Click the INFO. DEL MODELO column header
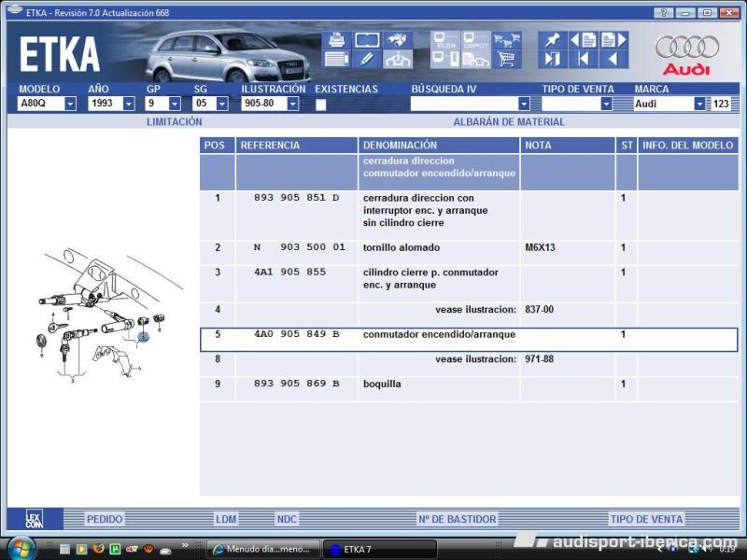The height and width of the screenshot is (560, 747). [688, 146]
